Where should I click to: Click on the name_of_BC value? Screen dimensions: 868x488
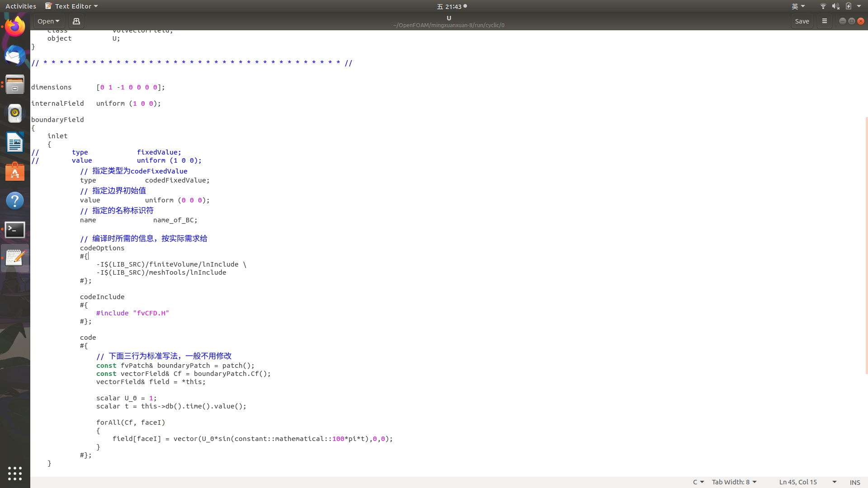pyautogui.click(x=175, y=220)
